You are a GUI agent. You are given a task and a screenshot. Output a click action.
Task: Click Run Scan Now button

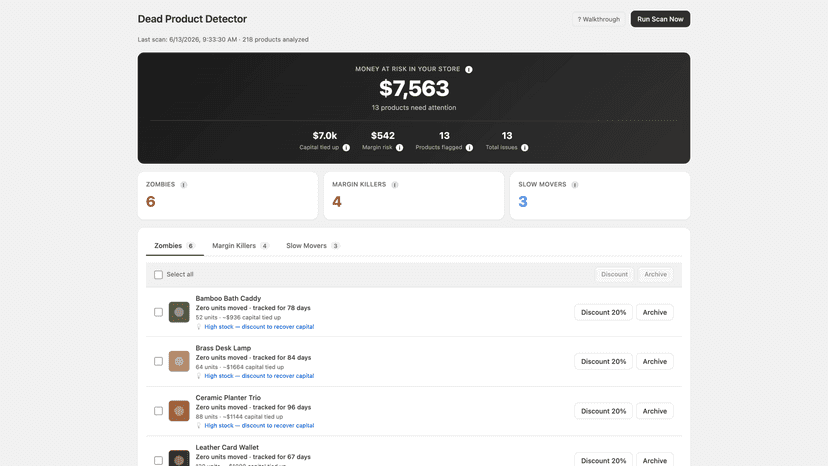[660, 19]
